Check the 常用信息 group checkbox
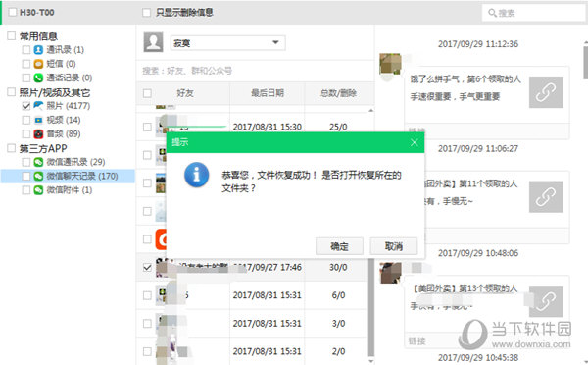The image size is (588, 365). pyautogui.click(x=11, y=35)
